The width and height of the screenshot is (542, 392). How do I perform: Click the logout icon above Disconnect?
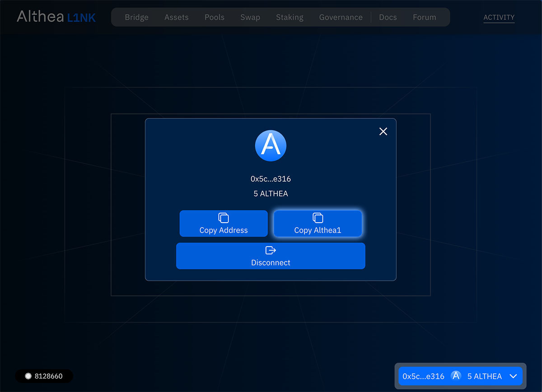coord(271,250)
